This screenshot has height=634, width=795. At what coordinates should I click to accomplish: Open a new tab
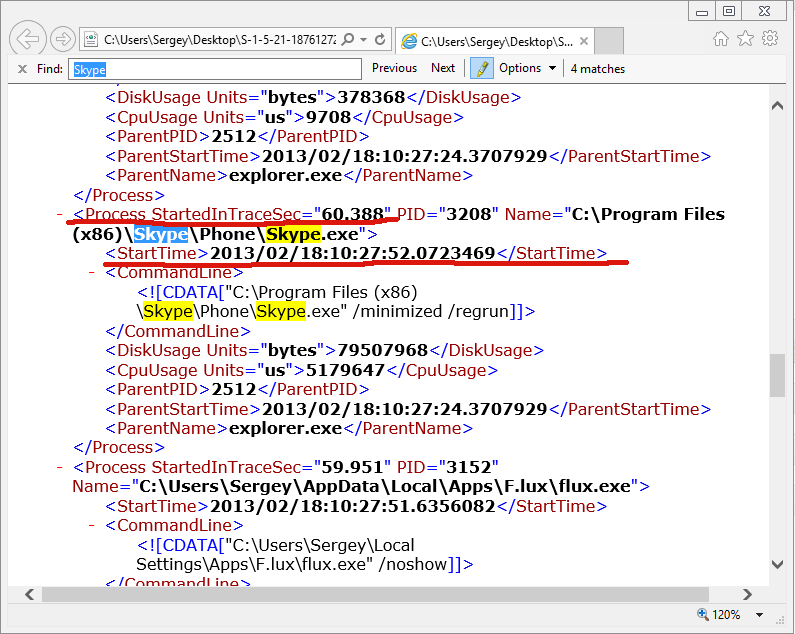tap(608, 41)
